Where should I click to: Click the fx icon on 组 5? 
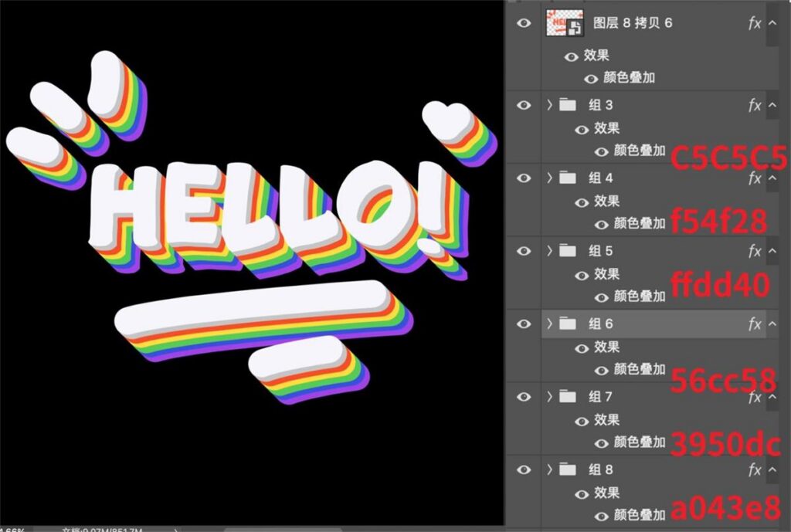click(755, 251)
